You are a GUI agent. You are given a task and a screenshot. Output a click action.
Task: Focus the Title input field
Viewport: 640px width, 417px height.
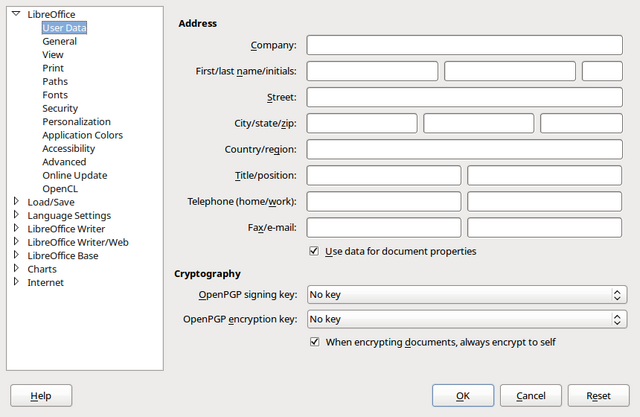coord(384,175)
